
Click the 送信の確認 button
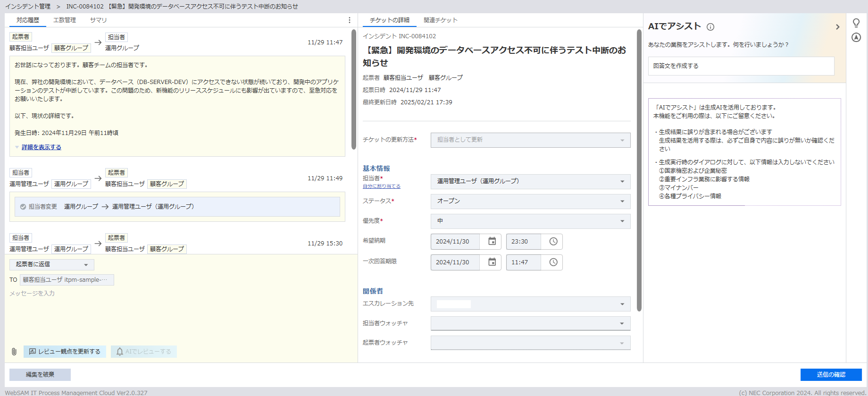831,375
